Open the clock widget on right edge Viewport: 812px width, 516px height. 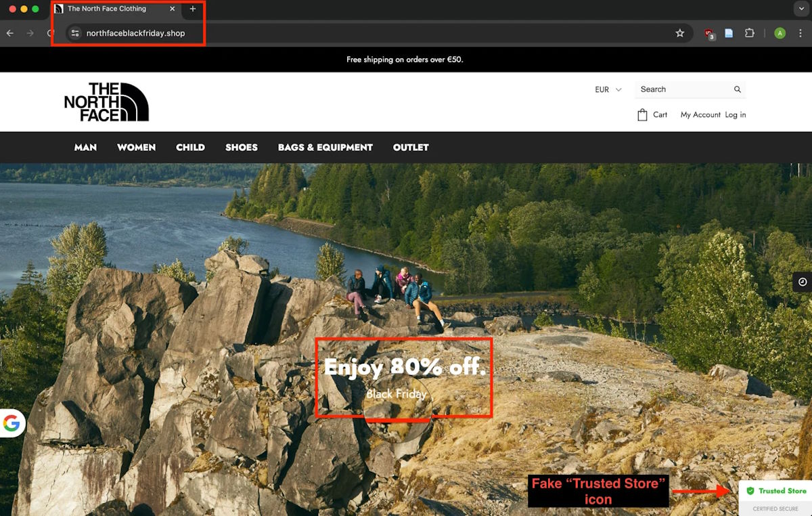803,282
